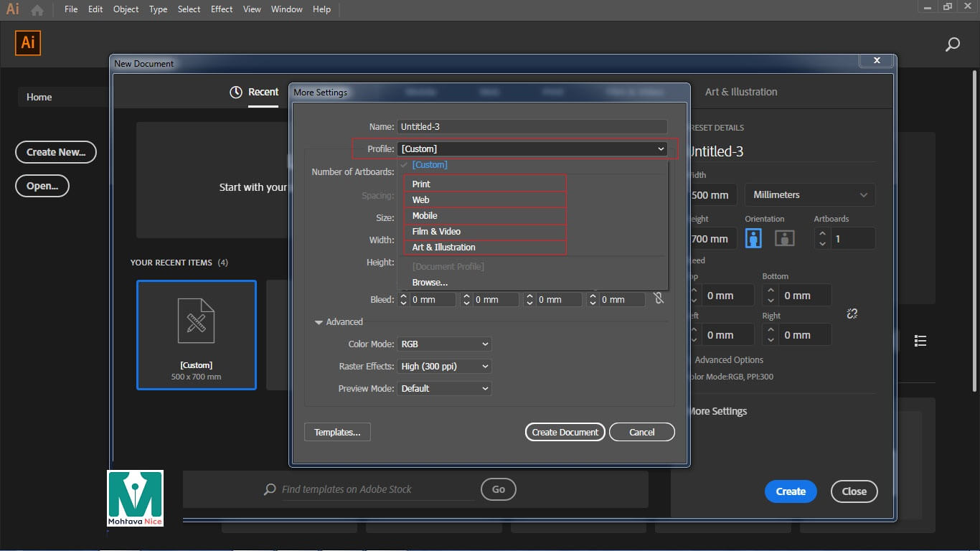Click the search magnifier icon

click(952, 44)
